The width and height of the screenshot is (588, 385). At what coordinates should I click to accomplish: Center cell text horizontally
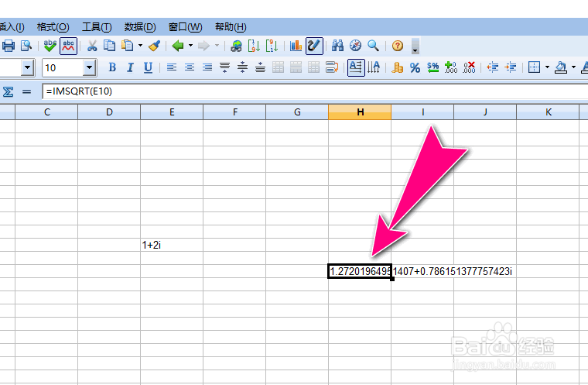pos(190,67)
